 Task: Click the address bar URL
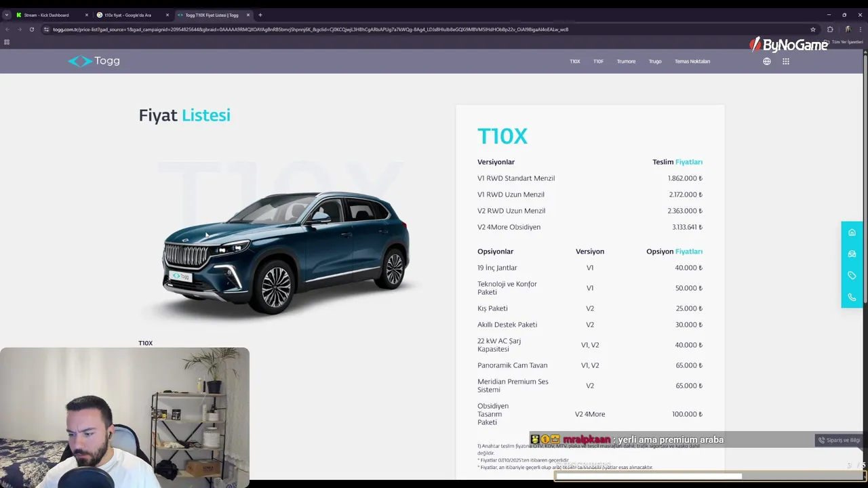[x=311, y=29]
